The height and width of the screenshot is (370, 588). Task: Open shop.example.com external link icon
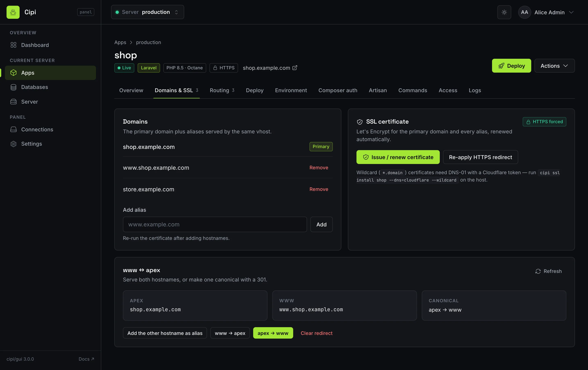295,68
